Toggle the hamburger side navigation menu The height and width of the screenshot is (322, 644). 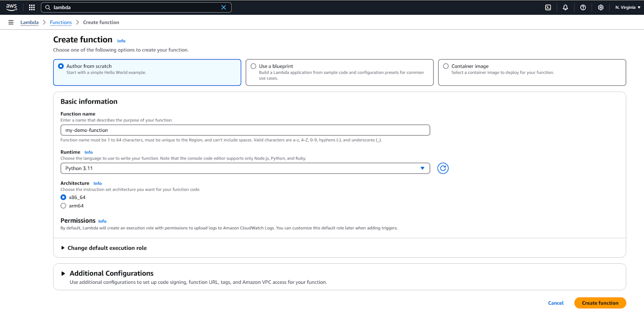point(11,23)
